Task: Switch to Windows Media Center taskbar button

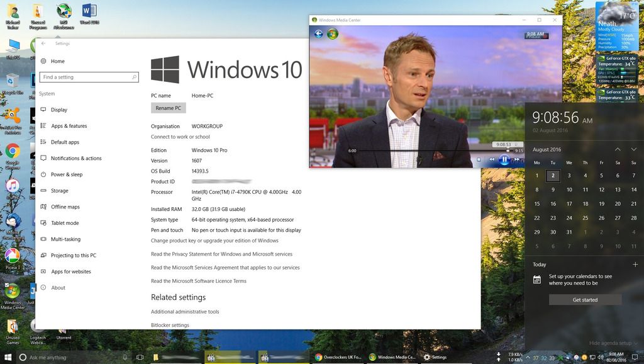Action: (x=392, y=358)
